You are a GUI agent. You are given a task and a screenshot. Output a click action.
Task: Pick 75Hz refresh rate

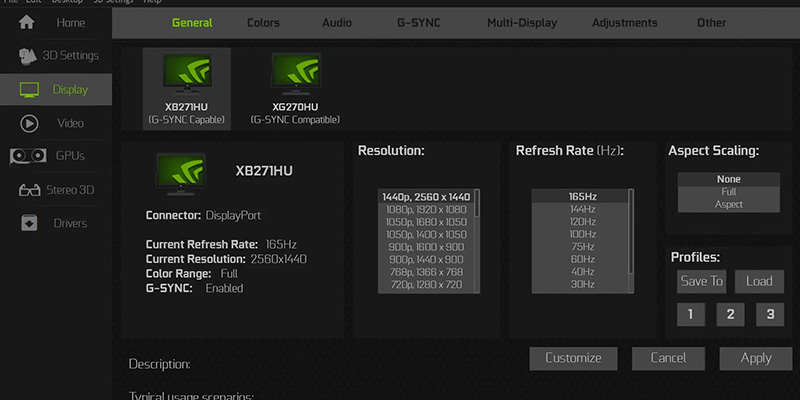click(x=580, y=247)
